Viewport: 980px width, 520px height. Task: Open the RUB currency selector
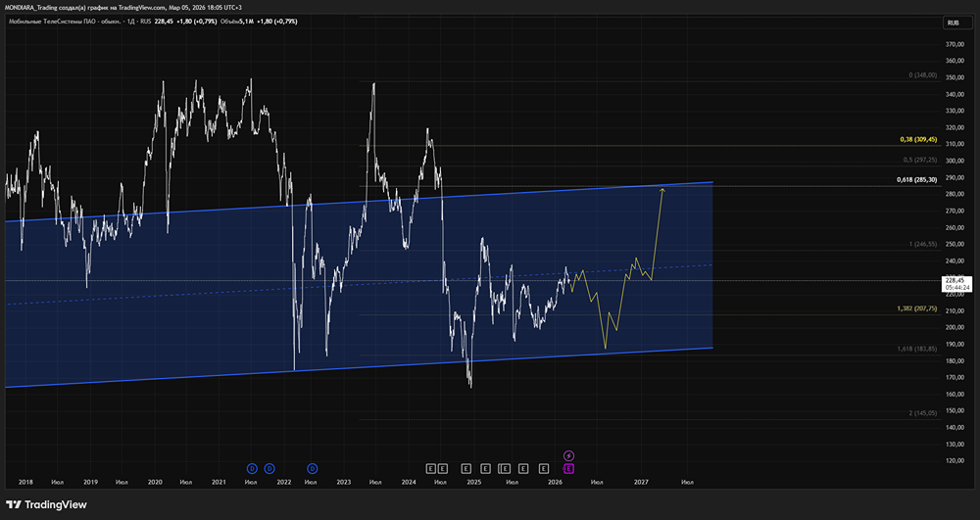(x=951, y=23)
